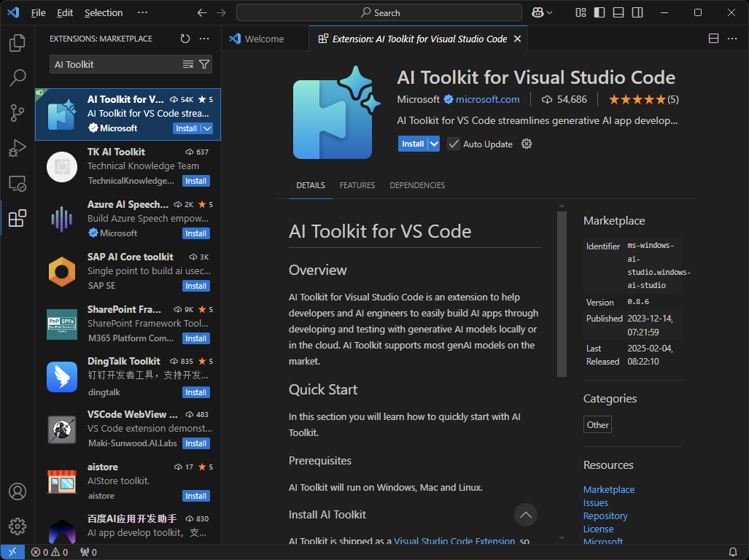The image size is (749, 560).
Task: Open the remote connection indicator in status bar
Action: (x=11, y=552)
